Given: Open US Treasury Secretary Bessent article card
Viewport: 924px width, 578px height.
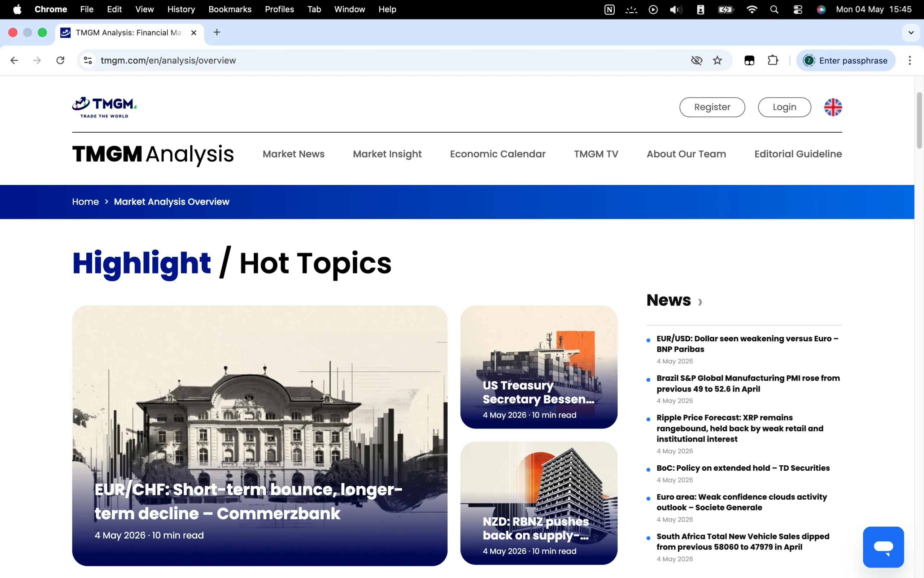Looking at the screenshot, I should [x=539, y=367].
